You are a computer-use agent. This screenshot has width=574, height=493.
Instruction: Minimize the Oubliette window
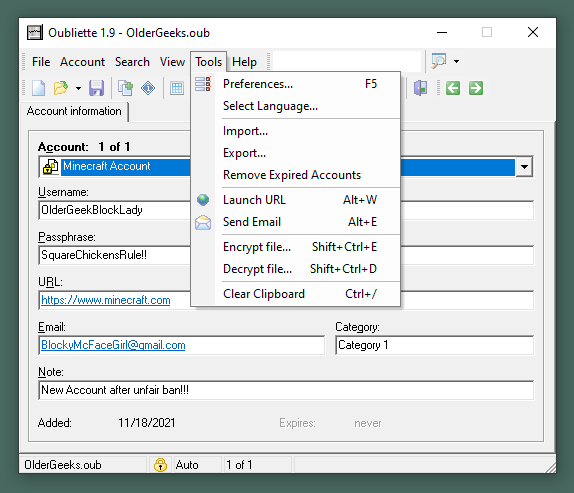click(442, 32)
